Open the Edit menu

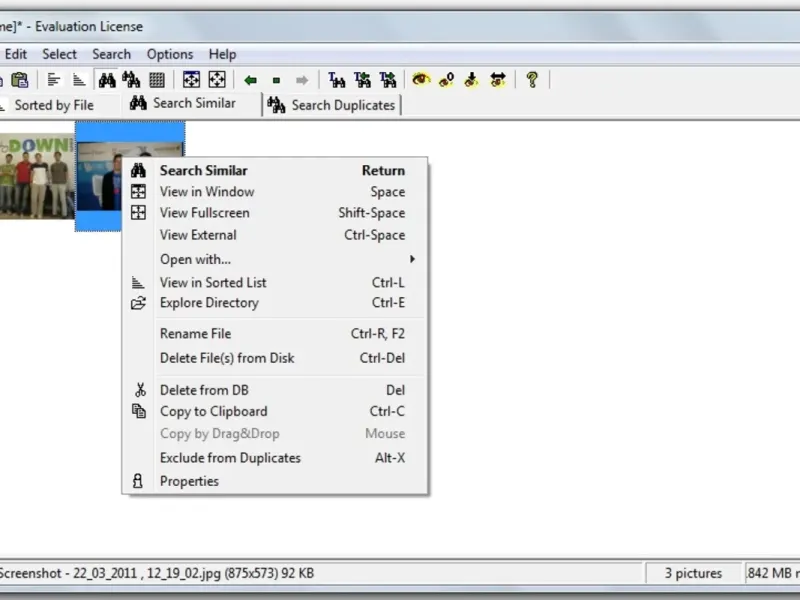tap(16, 54)
